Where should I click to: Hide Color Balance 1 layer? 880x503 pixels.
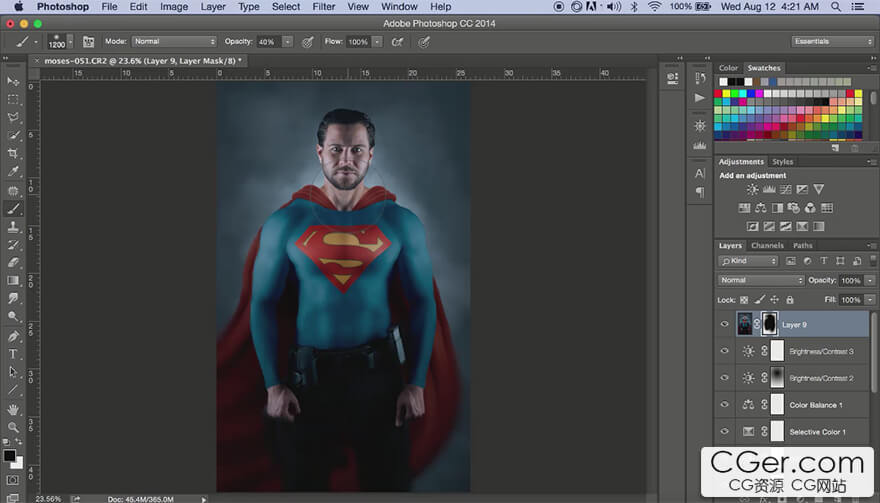click(725, 404)
